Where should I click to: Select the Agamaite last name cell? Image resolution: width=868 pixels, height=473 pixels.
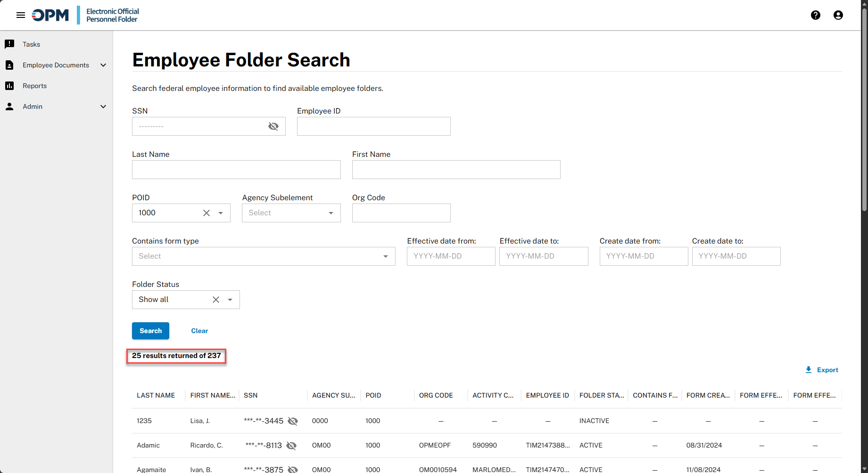(151, 470)
